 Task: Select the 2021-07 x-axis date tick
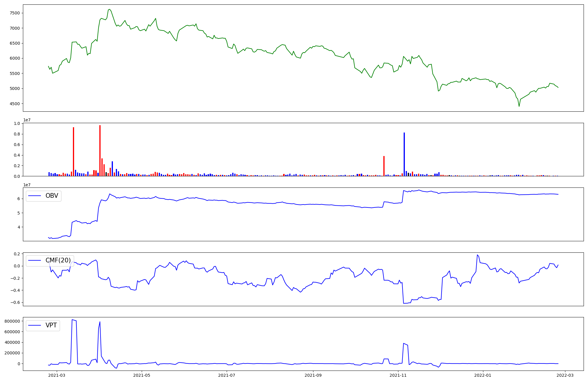coord(227,375)
